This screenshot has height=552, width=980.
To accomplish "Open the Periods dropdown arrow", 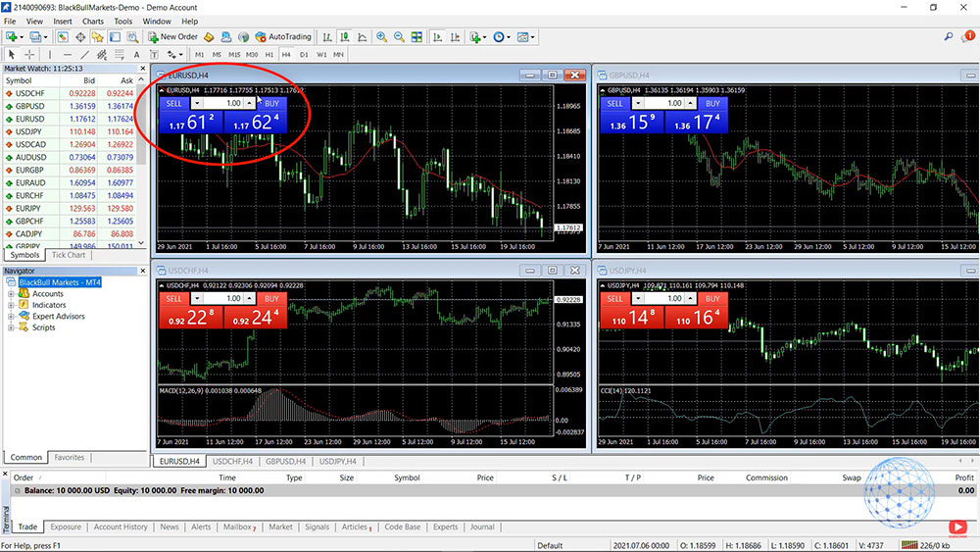I will coord(508,37).
